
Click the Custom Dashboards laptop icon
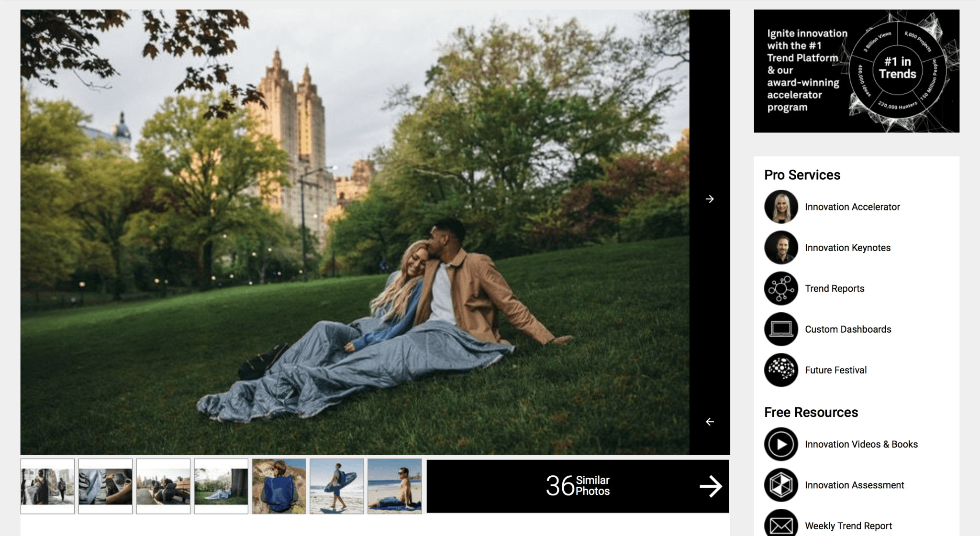(781, 329)
